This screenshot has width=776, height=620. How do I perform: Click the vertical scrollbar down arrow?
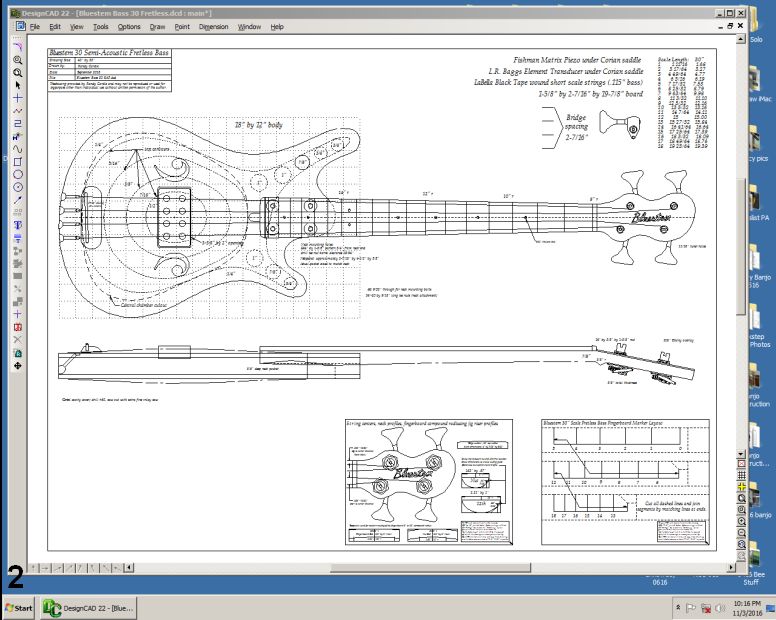click(741, 454)
